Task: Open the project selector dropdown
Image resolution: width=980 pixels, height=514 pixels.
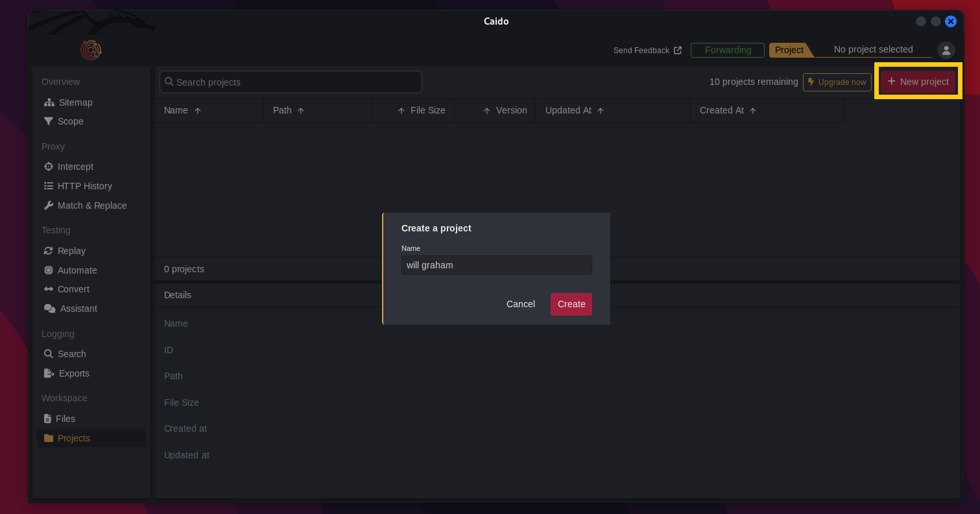Action: (873, 50)
